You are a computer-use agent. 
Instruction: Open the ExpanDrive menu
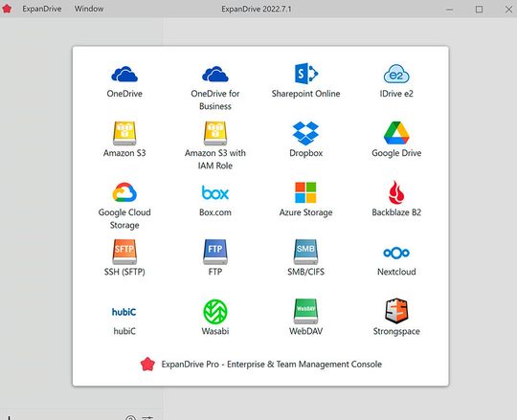pyautogui.click(x=42, y=9)
